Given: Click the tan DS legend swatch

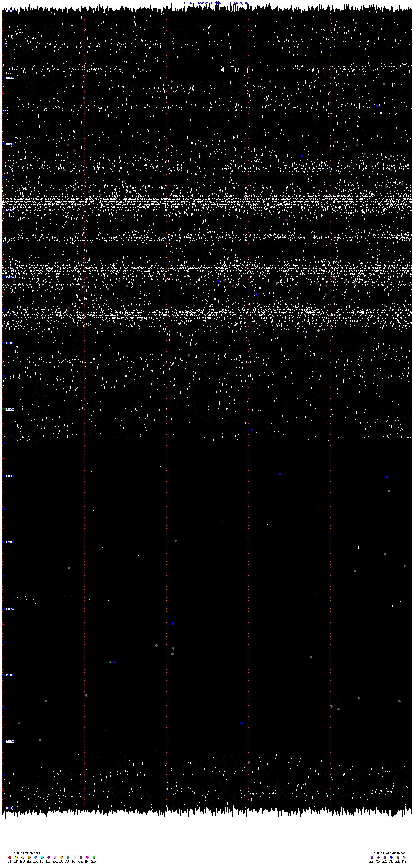Looking at the screenshot, I should coord(404,857).
